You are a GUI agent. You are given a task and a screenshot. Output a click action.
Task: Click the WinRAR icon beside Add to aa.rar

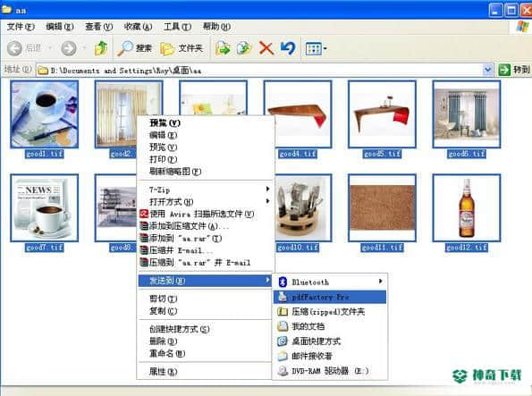144,238
